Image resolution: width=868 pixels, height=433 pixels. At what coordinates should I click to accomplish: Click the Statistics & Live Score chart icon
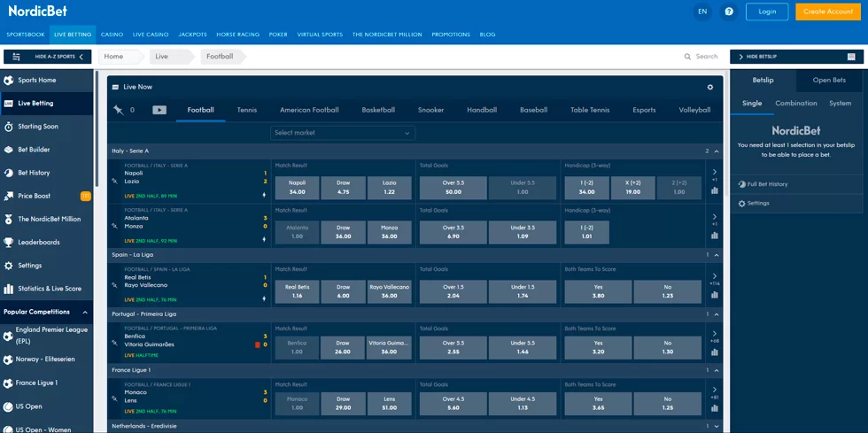(8, 289)
